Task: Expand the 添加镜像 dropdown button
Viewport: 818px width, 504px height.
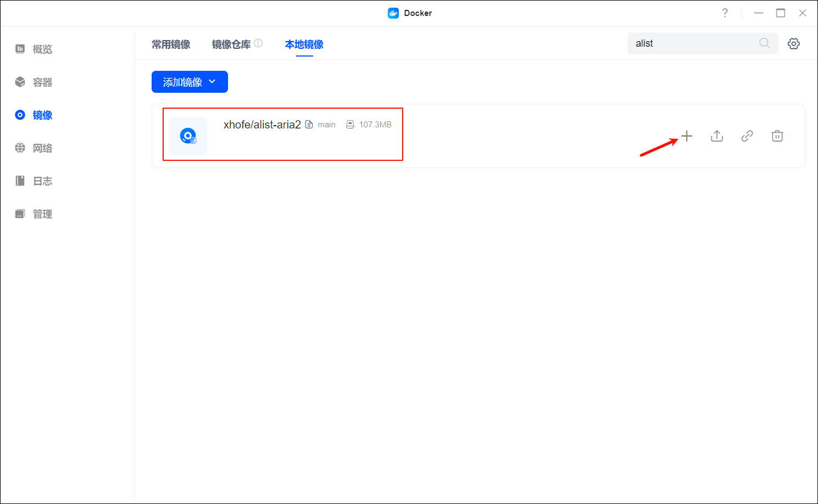Action: pyautogui.click(x=190, y=82)
